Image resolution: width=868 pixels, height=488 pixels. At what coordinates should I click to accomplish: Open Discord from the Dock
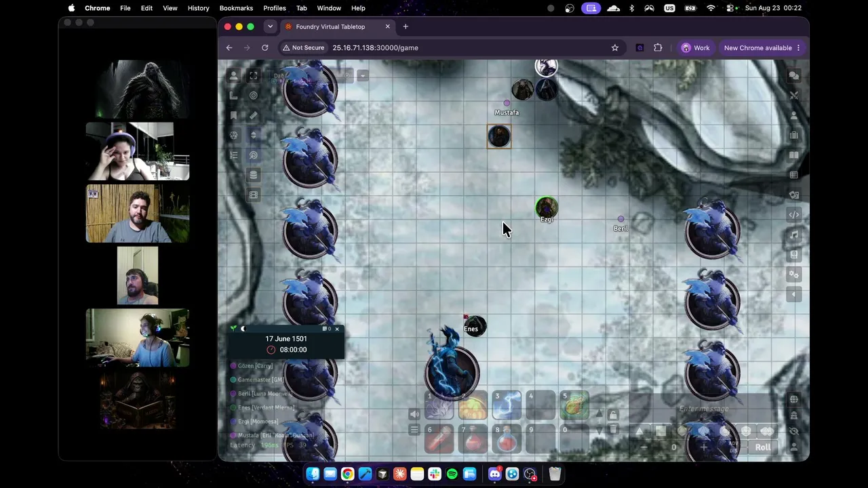[494, 474]
